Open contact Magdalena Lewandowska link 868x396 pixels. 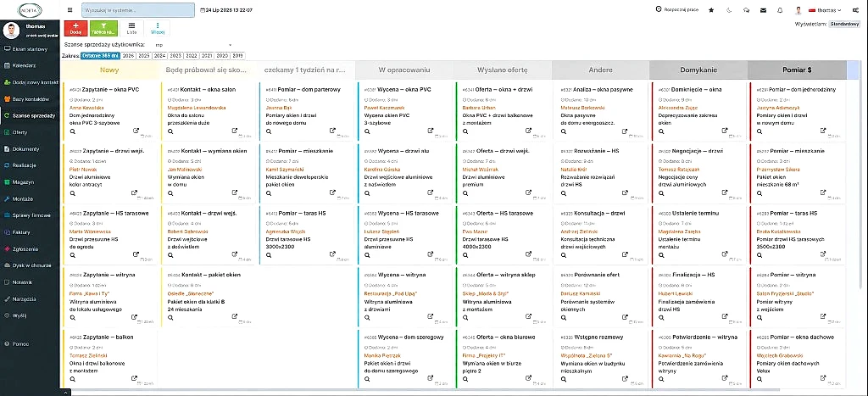(197, 108)
